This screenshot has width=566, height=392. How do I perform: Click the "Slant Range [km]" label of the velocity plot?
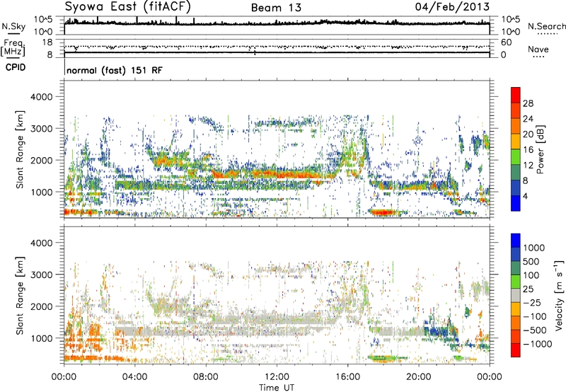point(20,295)
